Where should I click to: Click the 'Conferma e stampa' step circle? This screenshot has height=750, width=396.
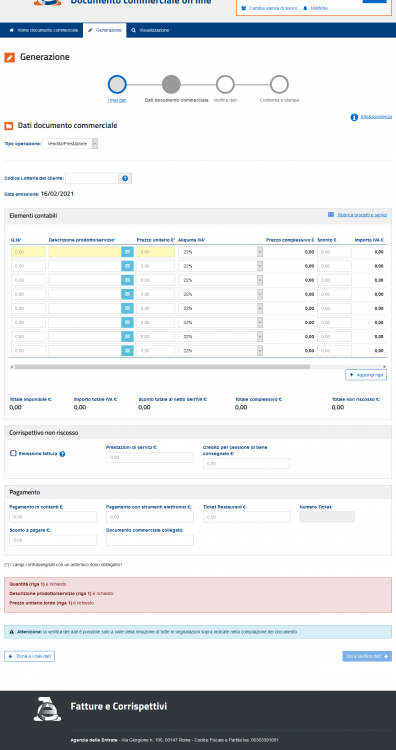(279, 85)
